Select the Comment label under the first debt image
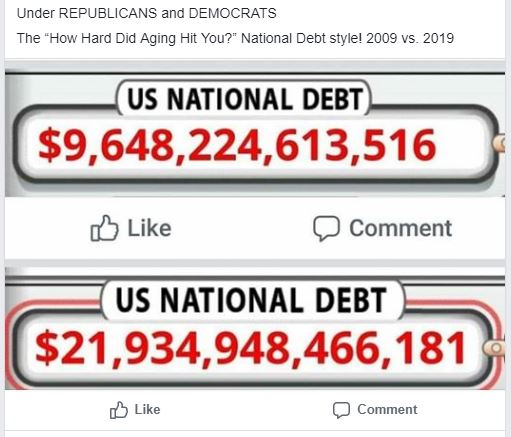 tap(400, 228)
